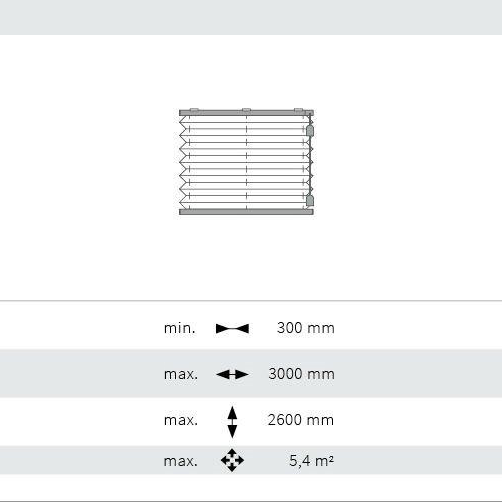The width and height of the screenshot is (502, 502).
Task: Select the 300 mm minimum width value
Action: [306, 328]
